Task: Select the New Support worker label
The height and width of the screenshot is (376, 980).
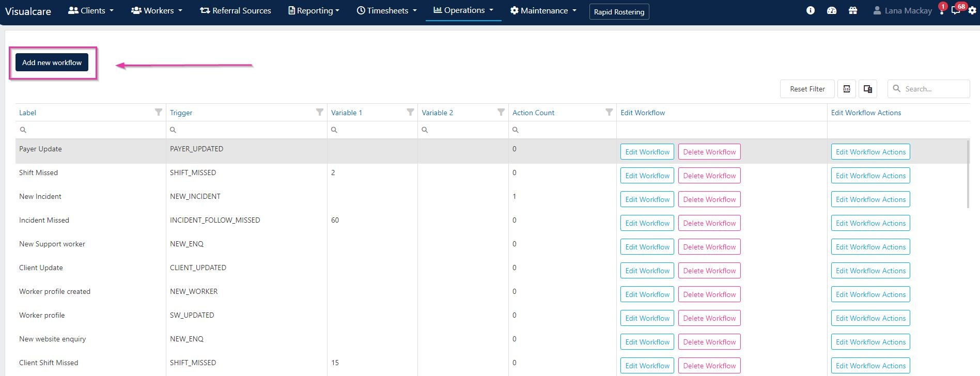Action: 52,244
